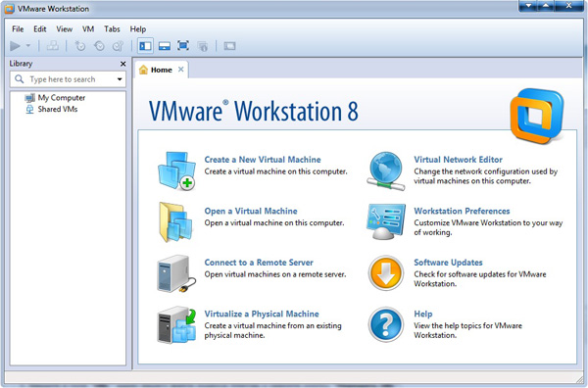
Task: Close the Library panel
Action: click(x=123, y=64)
